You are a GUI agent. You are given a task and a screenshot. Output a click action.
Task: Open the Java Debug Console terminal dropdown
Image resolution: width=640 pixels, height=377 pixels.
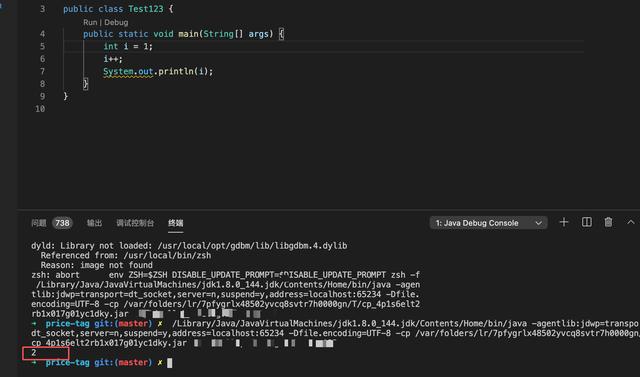pyautogui.click(x=489, y=223)
